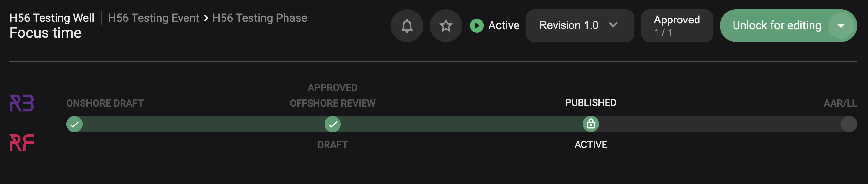The width and height of the screenshot is (868, 184).
Task: Click the unfilled gray progress bar section
Action: click(718, 124)
